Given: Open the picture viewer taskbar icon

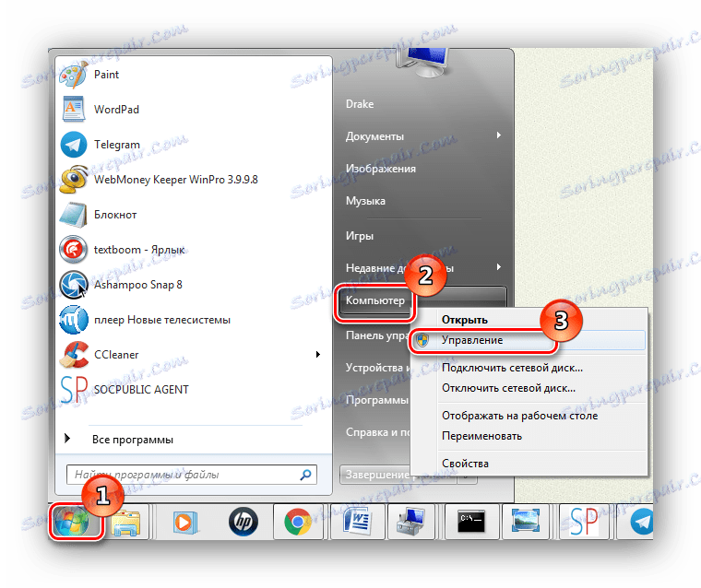Looking at the screenshot, I should (528, 522).
